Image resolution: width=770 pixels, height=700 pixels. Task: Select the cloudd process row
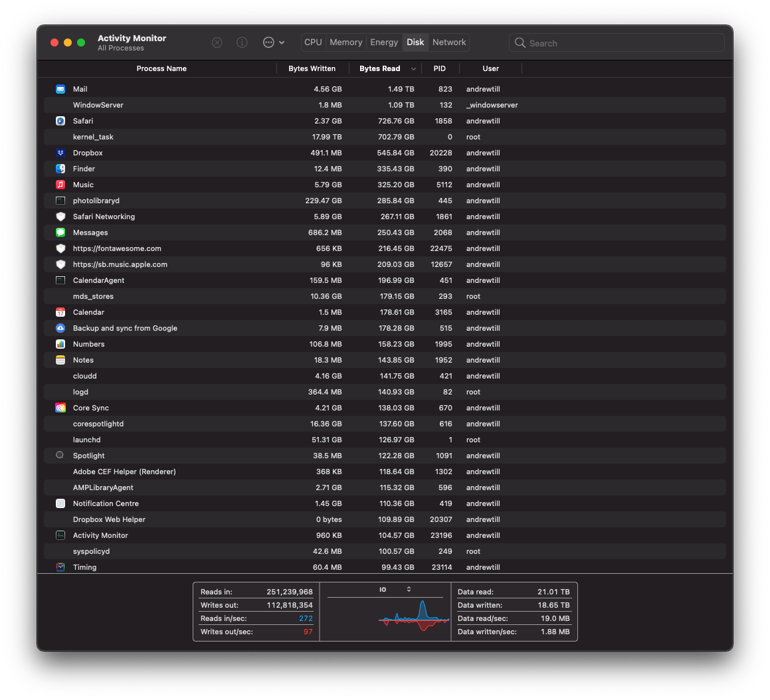pos(385,376)
